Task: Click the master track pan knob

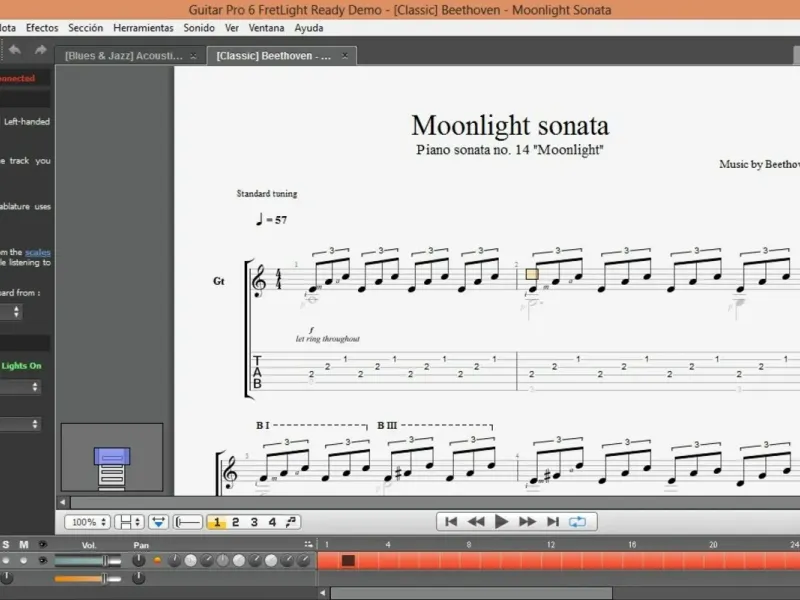Action: coord(139,578)
